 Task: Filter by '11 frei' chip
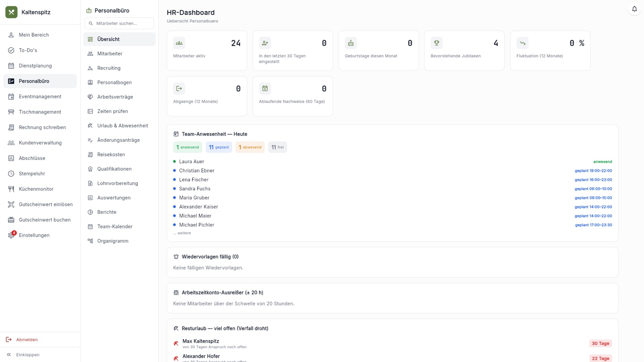coord(278,147)
